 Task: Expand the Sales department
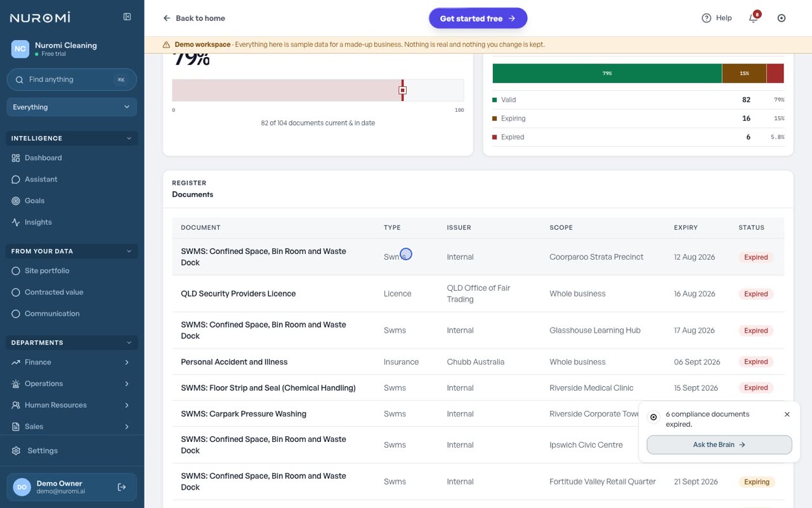(72, 427)
